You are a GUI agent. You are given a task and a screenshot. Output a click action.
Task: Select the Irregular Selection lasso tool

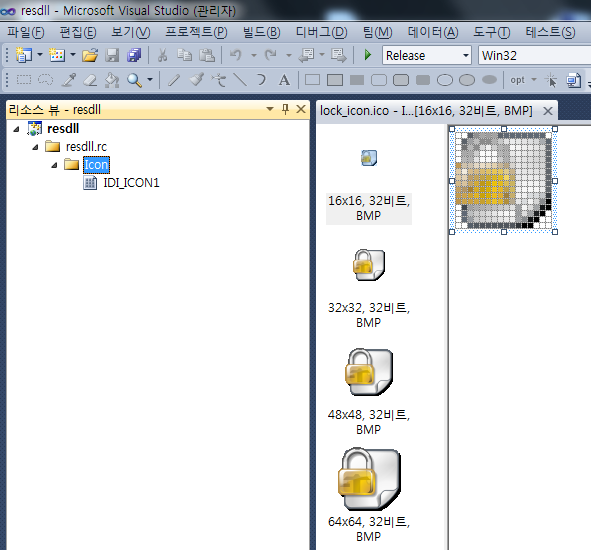tap(46, 80)
